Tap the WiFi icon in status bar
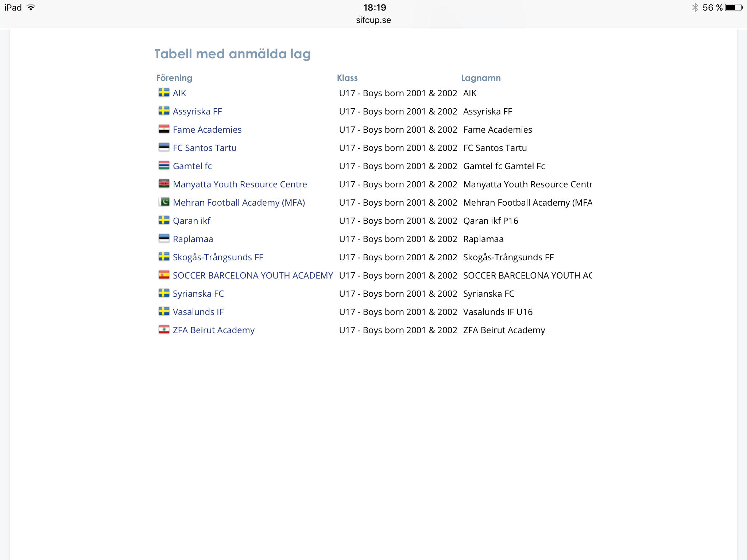Screen dimensions: 747x560 [31, 8]
